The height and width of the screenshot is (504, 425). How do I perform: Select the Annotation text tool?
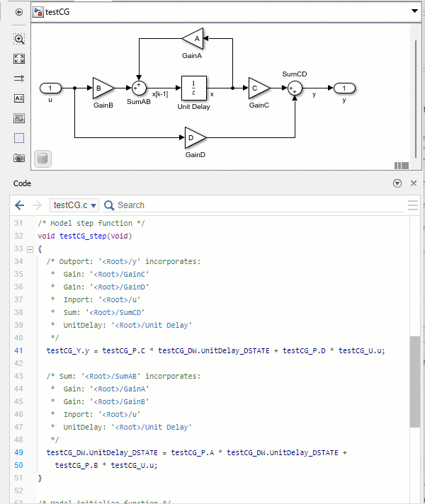pyautogui.click(x=19, y=99)
